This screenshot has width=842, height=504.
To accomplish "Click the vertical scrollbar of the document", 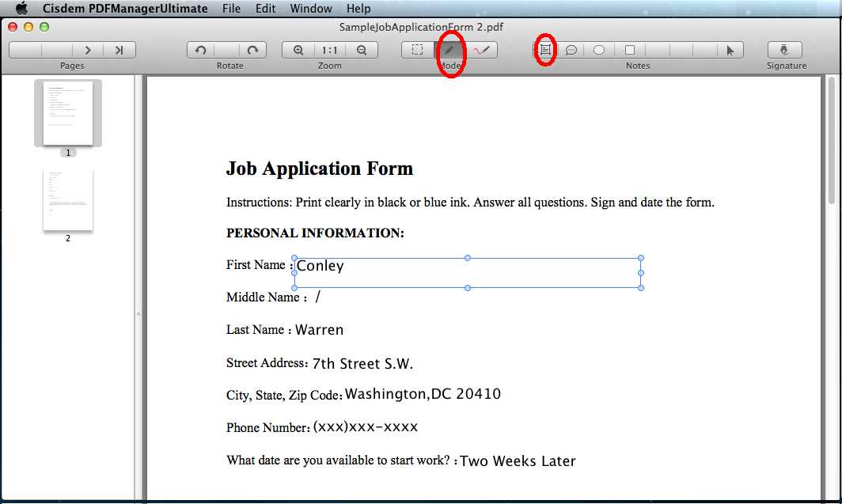I will pyautogui.click(x=831, y=141).
